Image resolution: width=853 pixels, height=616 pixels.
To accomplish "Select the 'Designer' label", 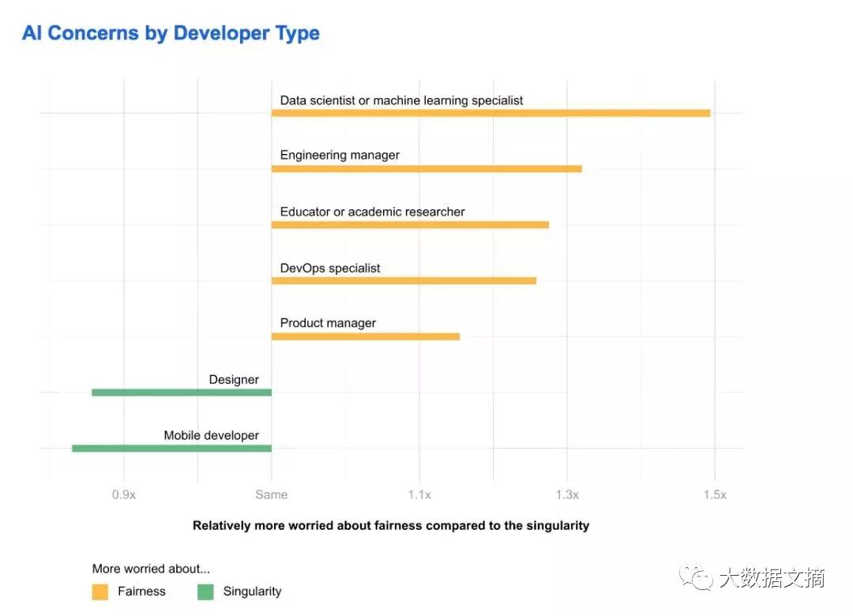I will (234, 380).
